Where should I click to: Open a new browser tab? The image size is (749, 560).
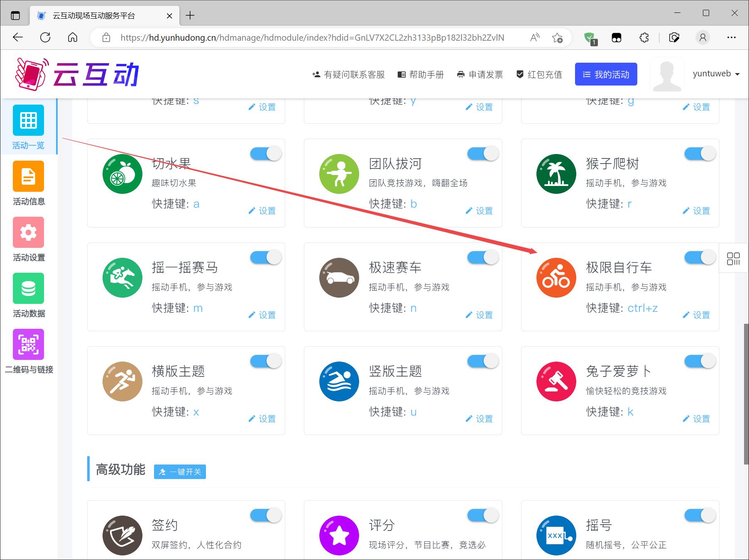(190, 16)
